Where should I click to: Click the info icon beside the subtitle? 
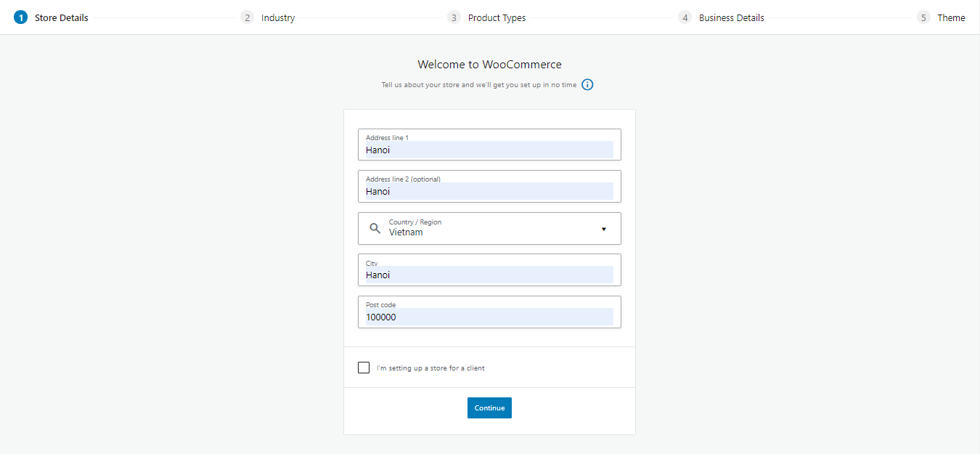point(588,85)
